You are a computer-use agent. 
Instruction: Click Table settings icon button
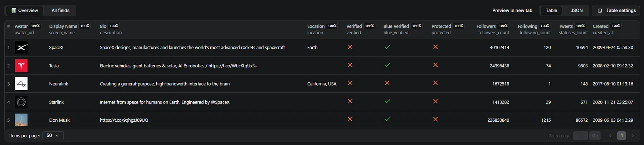coord(600,10)
